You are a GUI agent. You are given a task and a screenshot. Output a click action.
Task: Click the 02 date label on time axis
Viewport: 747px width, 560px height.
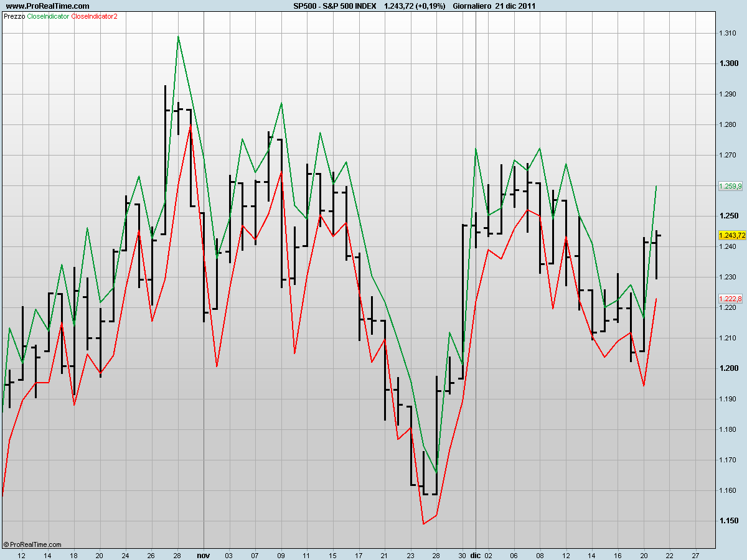(x=489, y=554)
